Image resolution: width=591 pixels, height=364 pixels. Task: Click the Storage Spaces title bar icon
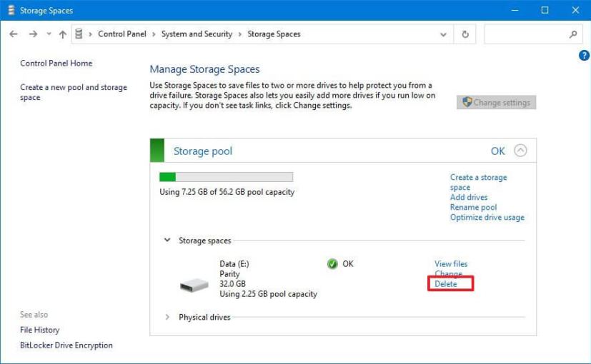tap(11, 10)
